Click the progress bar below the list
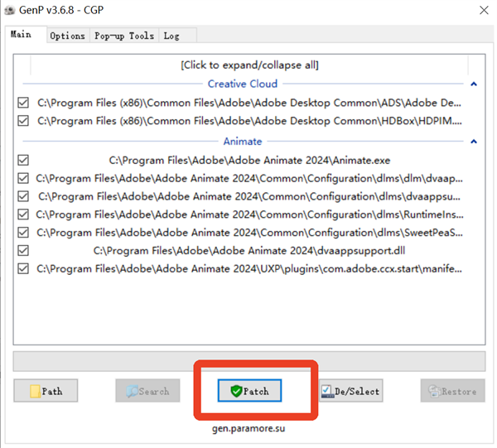This screenshot has width=497, height=448. (249, 361)
